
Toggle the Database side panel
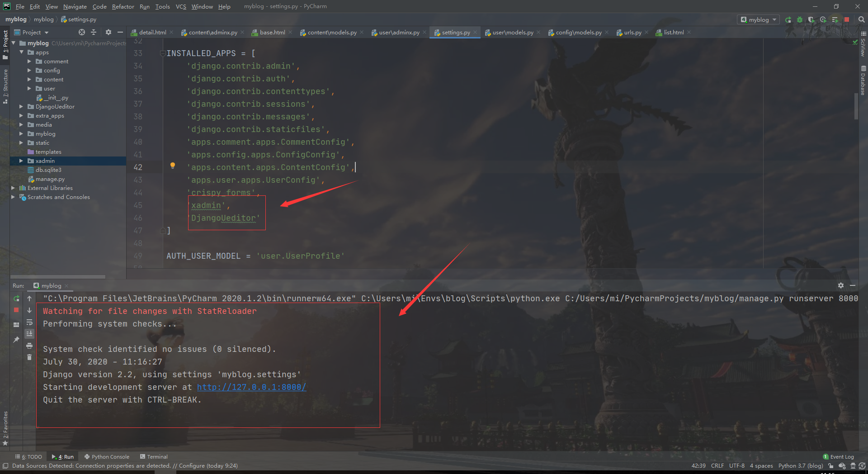(863, 81)
